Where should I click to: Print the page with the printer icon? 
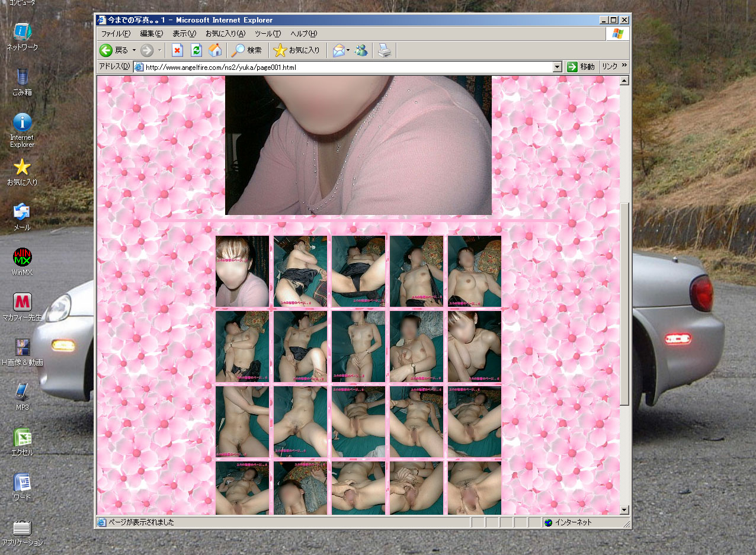point(385,50)
